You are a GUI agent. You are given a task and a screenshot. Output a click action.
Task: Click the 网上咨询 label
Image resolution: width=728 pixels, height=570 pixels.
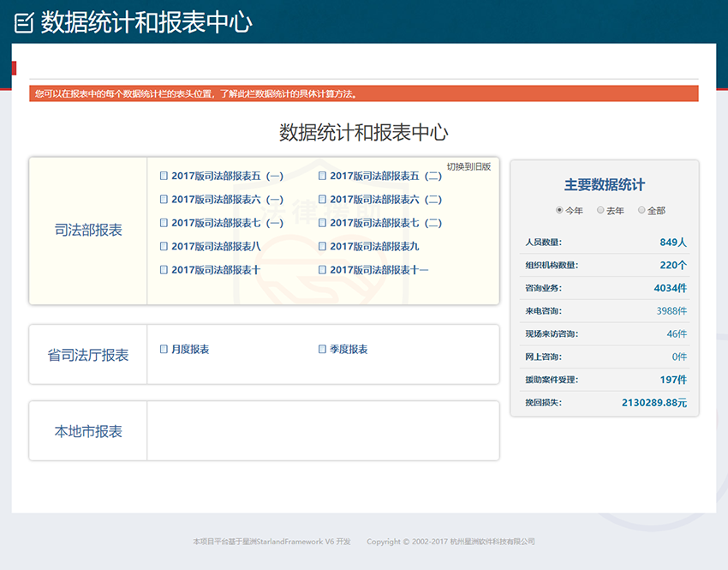coord(543,357)
